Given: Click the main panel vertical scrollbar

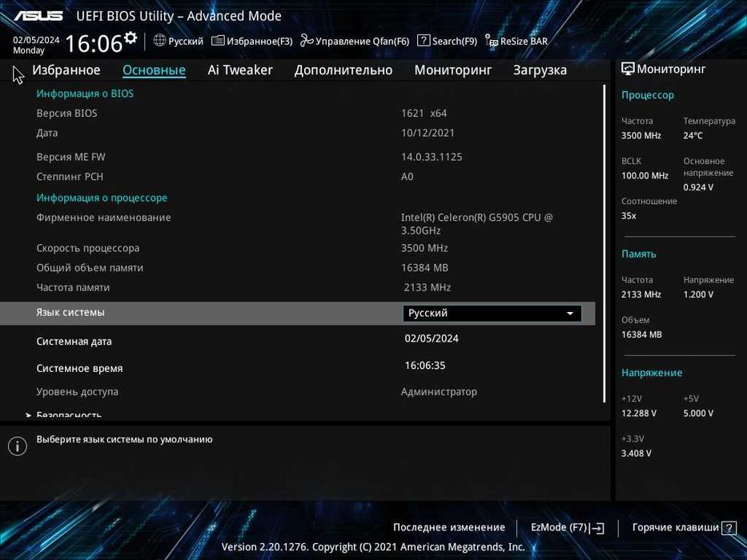Looking at the screenshot, I should 604,243.
